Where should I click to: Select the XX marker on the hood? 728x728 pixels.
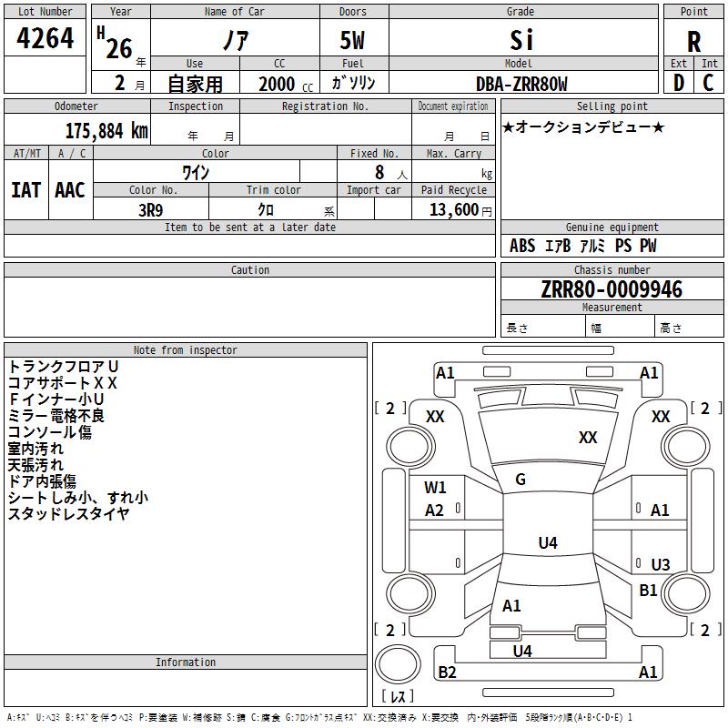[x=588, y=438]
